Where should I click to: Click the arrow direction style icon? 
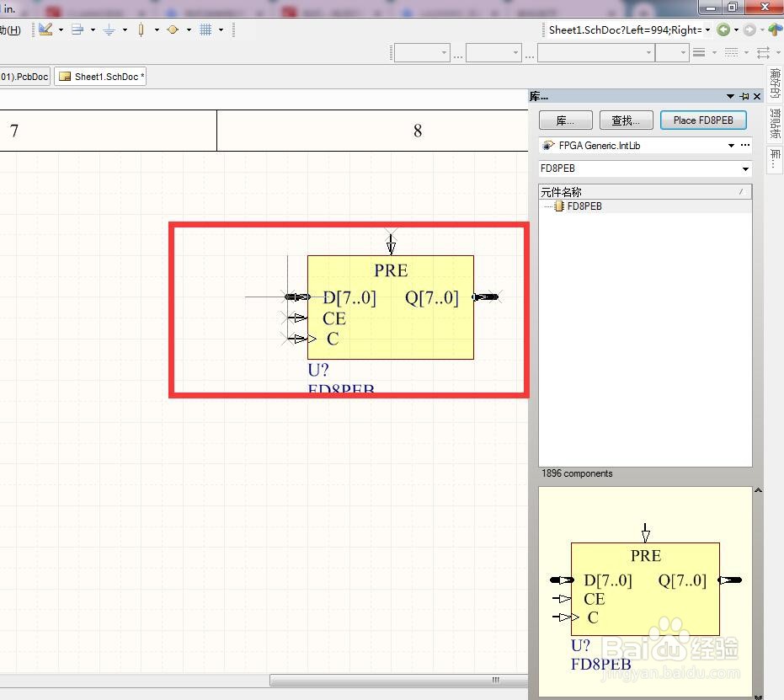pyautogui.click(x=763, y=52)
